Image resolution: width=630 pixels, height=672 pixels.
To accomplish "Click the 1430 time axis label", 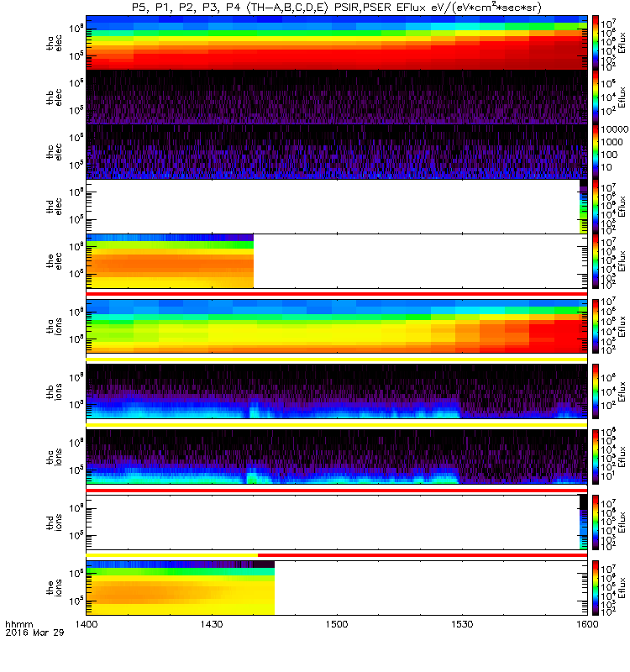I will (212, 624).
